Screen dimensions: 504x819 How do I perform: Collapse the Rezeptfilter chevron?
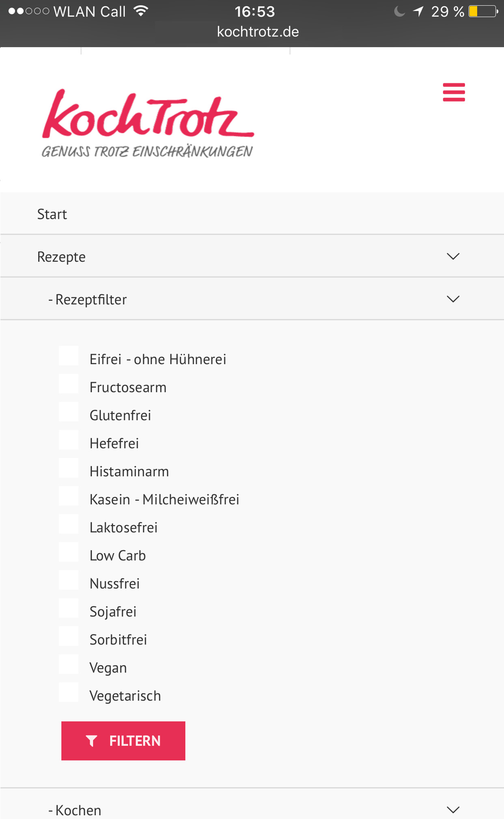coord(453,299)
